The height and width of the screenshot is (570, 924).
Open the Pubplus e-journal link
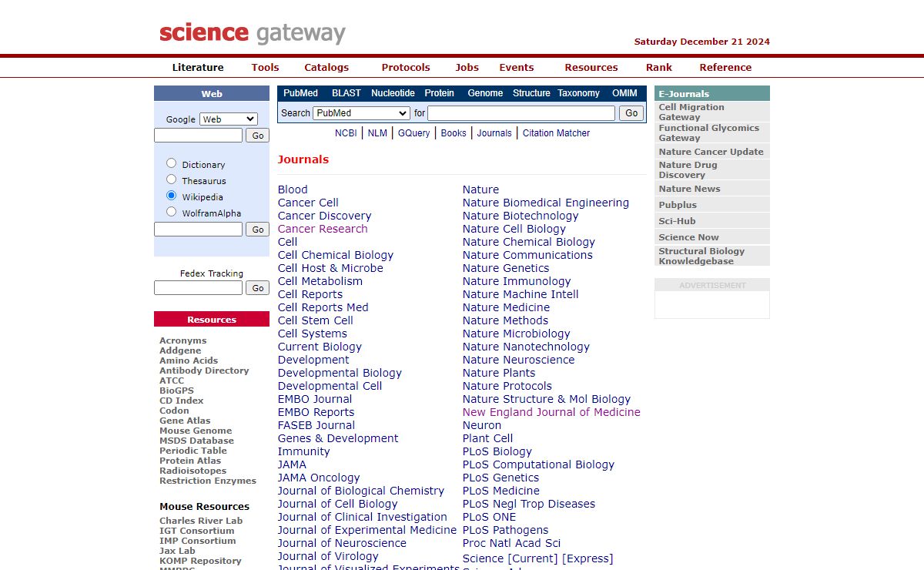tap(678, 205)
